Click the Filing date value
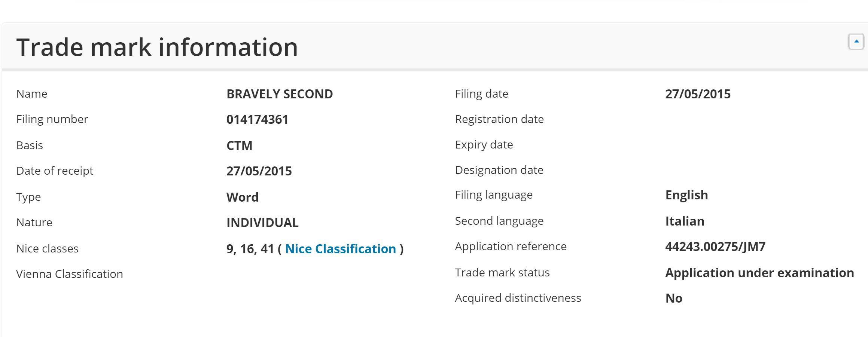Viewport: 868px width, 337px height. (698, 94)
